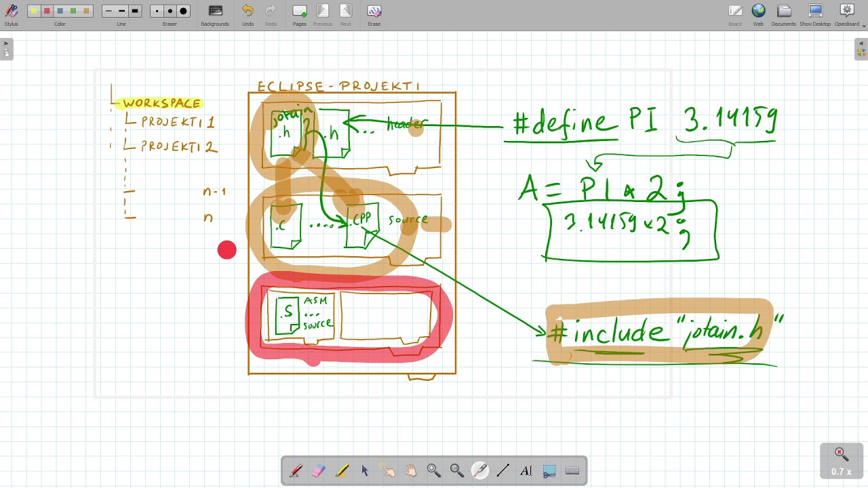Pick the medium eraser size

[x=170, y=11]
